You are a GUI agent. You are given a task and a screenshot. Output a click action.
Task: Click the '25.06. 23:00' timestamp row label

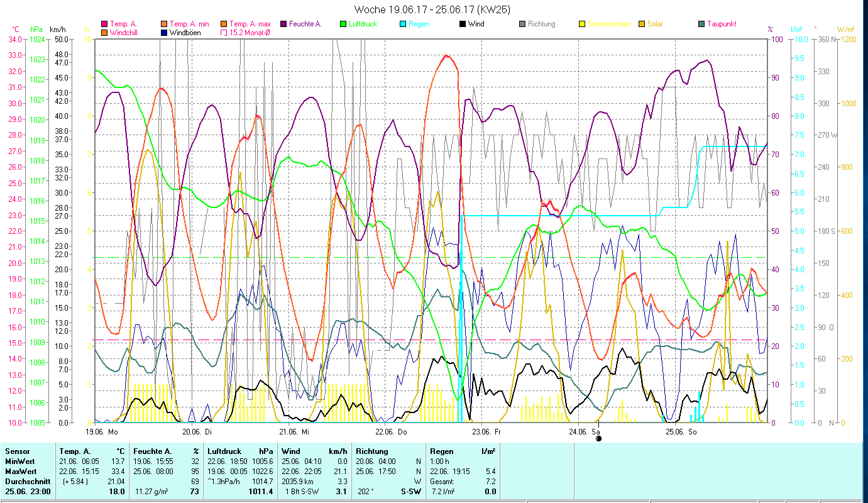(x=28, y=492)
